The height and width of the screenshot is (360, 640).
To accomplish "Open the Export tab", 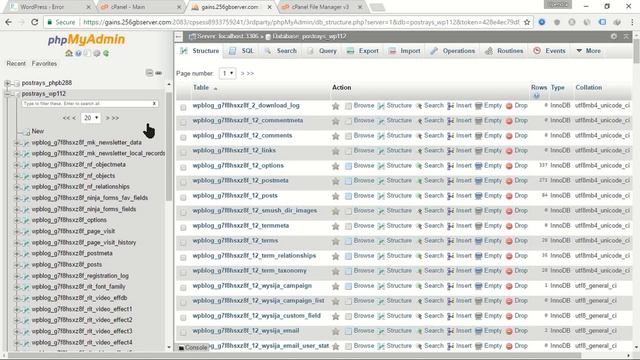I will (x=363, y=51).
